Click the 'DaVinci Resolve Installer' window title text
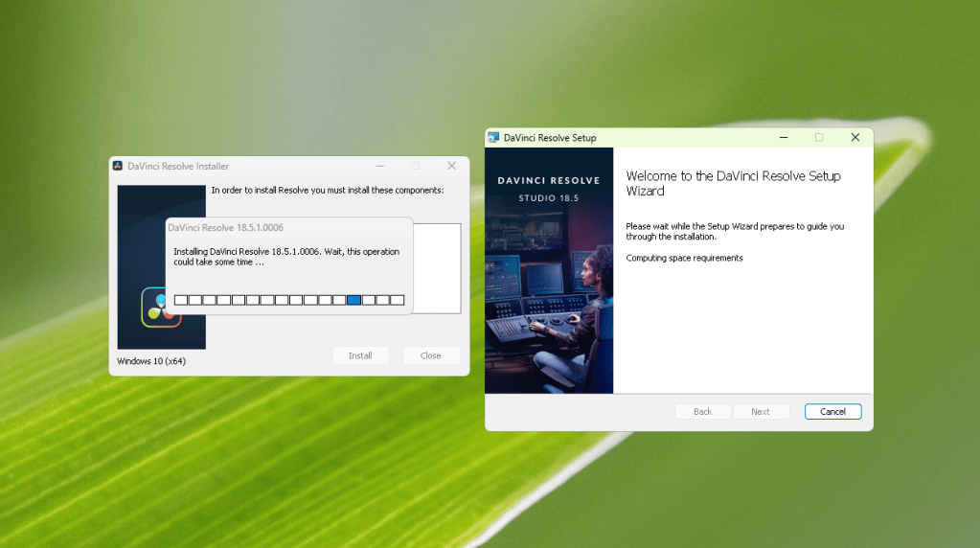The height and width of the screenshot is (548, 980). click(x=178, y=166)
